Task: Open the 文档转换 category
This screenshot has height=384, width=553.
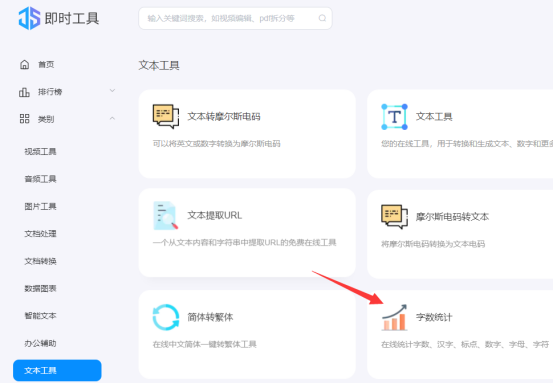Action: 40,261
